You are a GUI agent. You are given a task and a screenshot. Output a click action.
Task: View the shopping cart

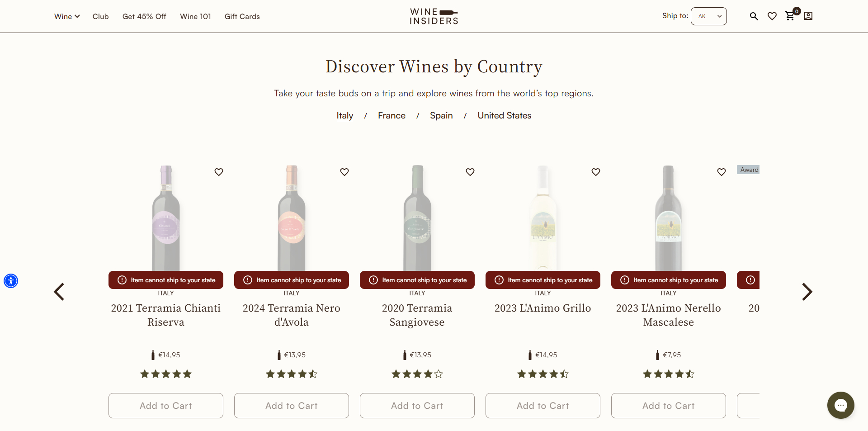[x=790, y=16]
